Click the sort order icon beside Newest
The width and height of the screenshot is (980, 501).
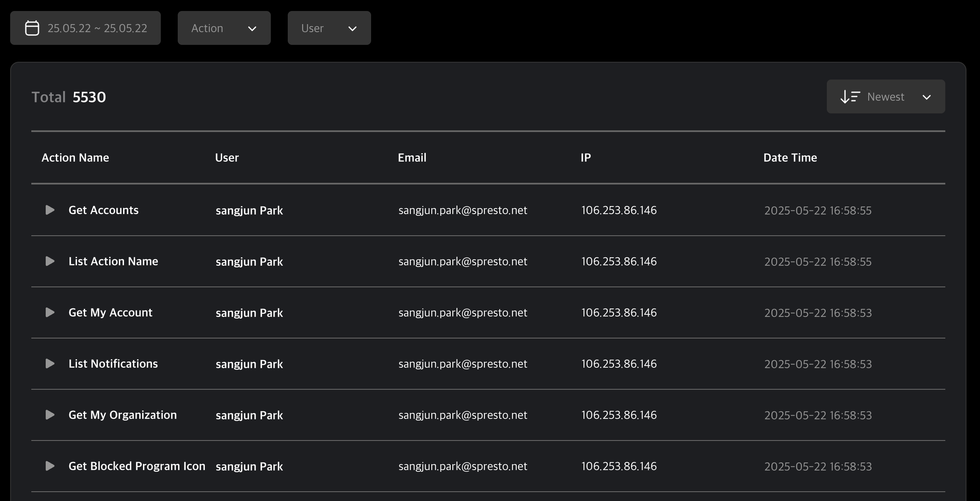tap(850, 97)
